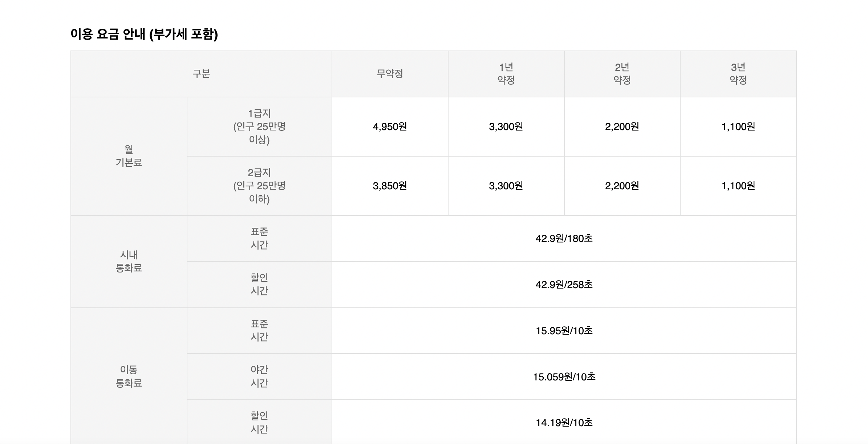Viewport: 868px width, 444px height.
Task: Click the 야간 시간 row label
Action: [259, 376]
